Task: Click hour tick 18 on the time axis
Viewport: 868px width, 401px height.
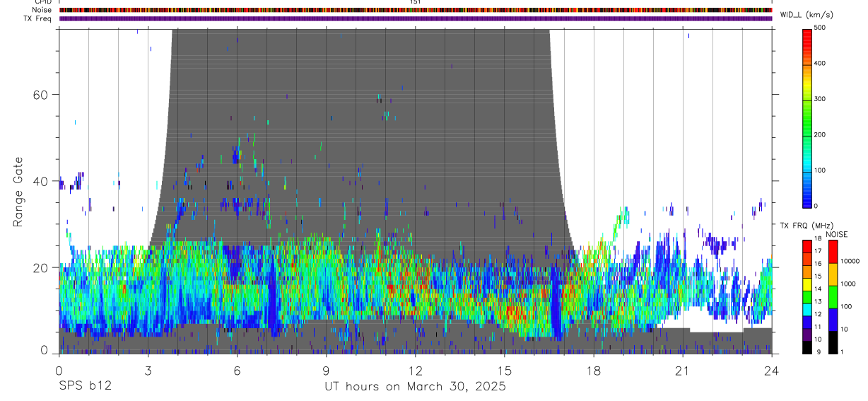Action: [593, 370]
